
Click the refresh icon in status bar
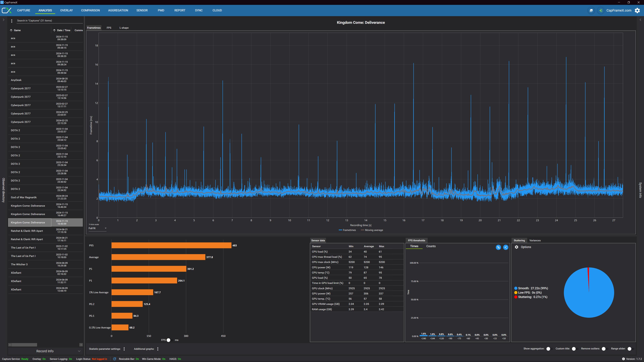pyautogui.click(x=115, y=359)
